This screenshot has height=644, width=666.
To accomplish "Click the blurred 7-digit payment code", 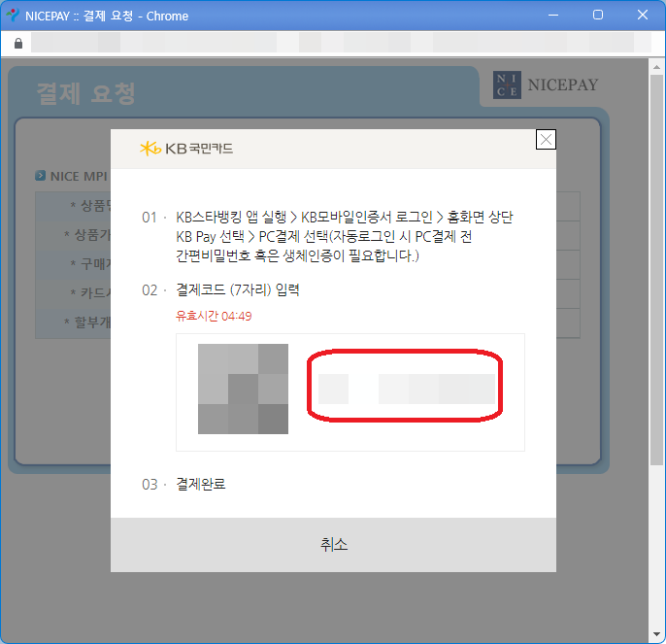I will (x=407, y=389).
